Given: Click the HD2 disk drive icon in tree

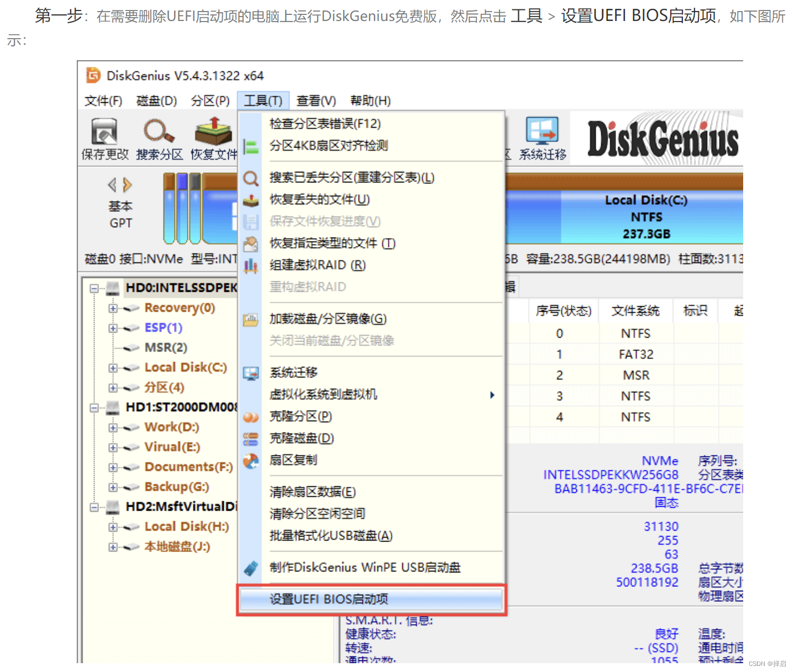Looking at the screenshot, I should click(x=113, y=507).
